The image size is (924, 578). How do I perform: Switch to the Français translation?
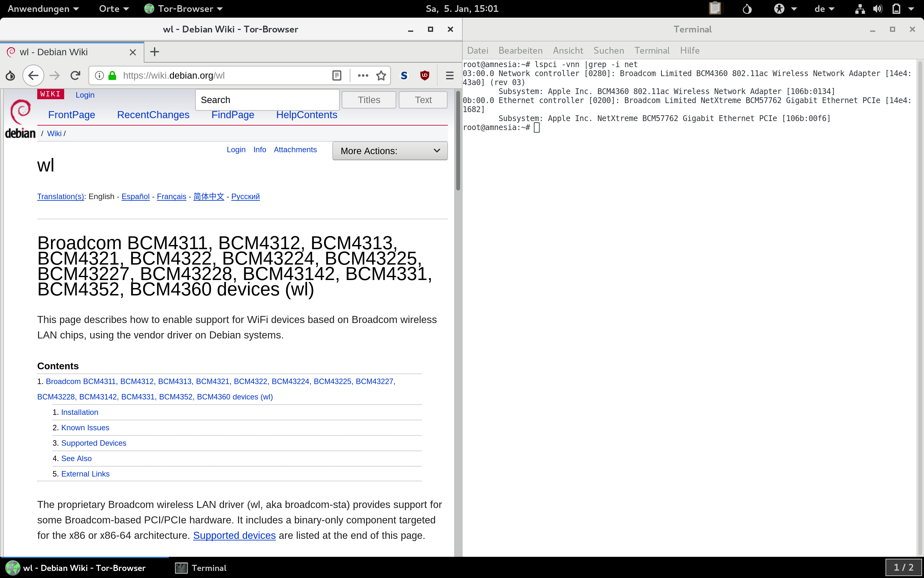click(171, 197)
